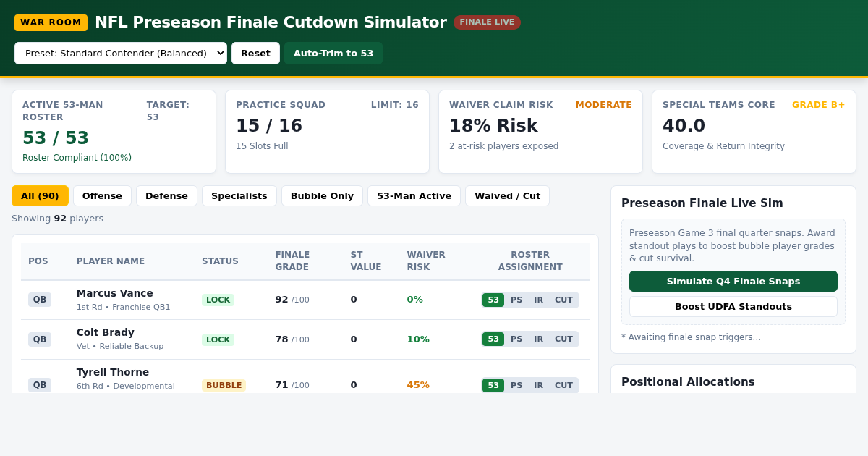
Task: Click the 45% waiver risk value
Action: coord(418,385)
